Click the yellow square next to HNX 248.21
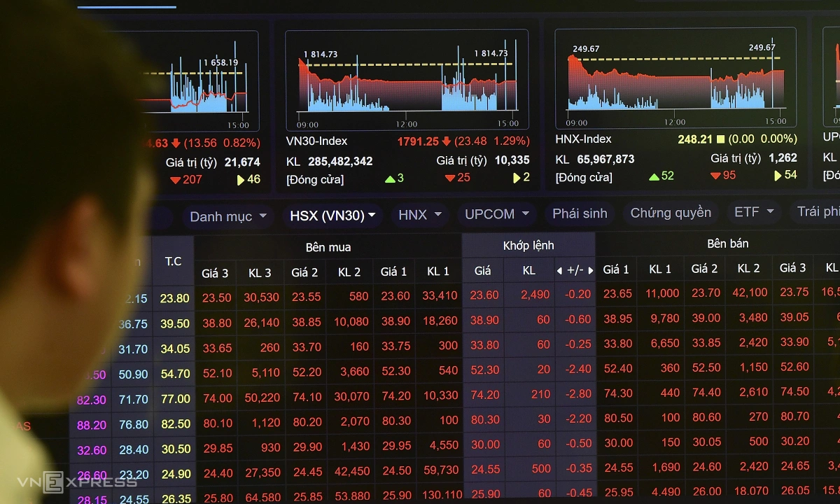Image resolution: width=840 pixels, height=504 pixels. click(x=721, y=139)
